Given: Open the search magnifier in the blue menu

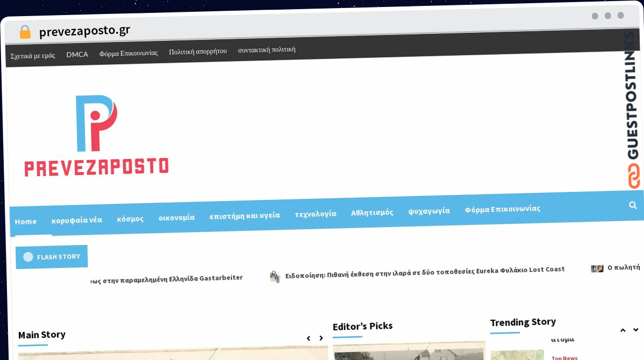Looking at the screenshot, I should [633, 205].
